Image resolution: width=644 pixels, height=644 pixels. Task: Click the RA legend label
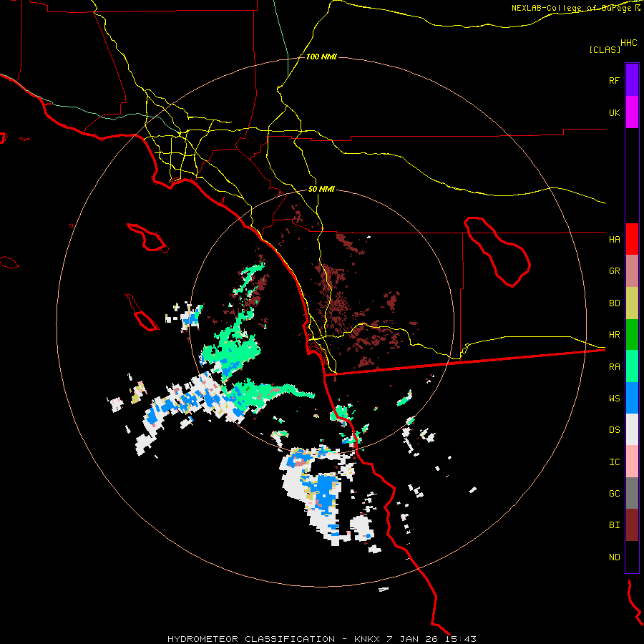614,367
